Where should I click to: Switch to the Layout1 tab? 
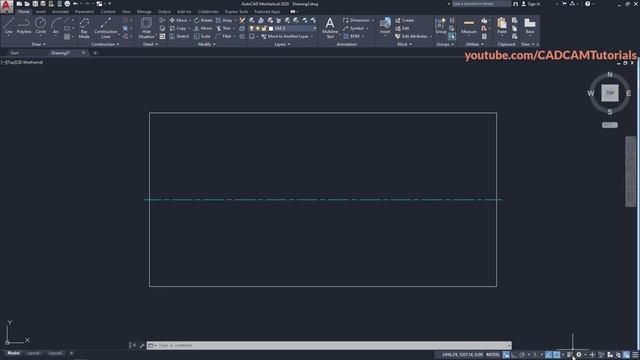[x=33, y=353]
